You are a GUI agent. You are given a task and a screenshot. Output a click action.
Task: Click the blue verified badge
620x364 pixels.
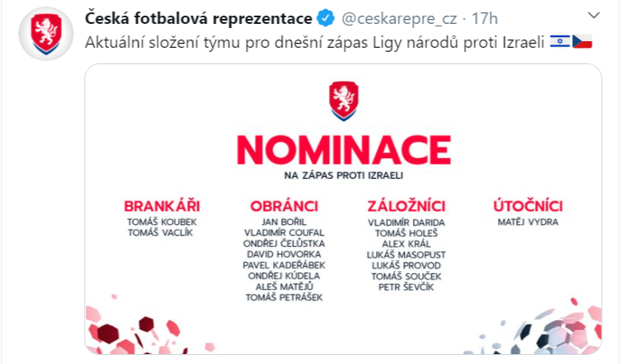(x=327, y=17)
